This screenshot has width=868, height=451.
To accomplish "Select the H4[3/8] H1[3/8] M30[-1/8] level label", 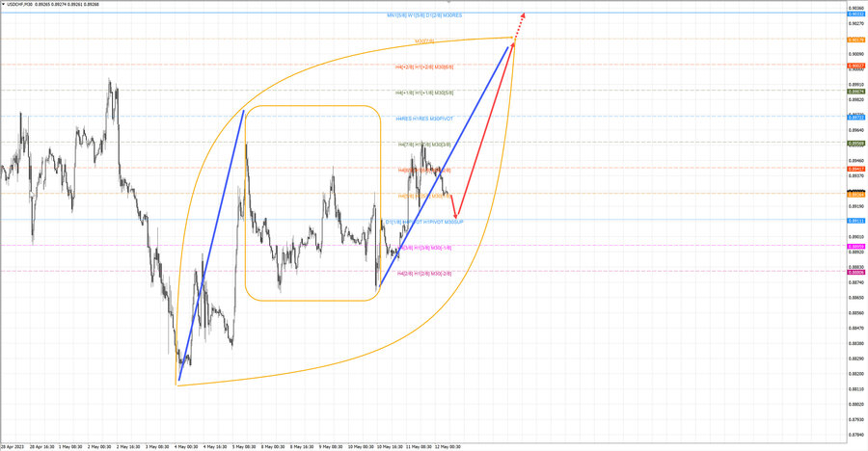I will pos(424,248).
